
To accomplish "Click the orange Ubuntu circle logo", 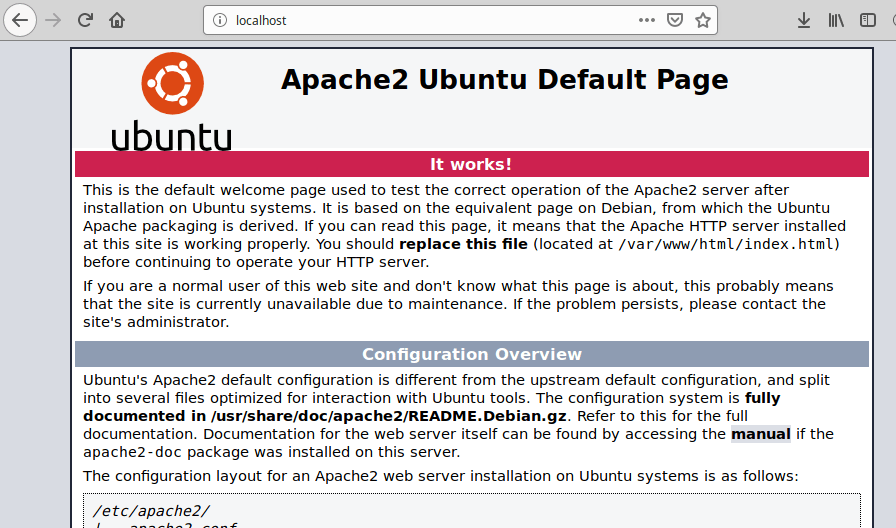I will (172, 83).
